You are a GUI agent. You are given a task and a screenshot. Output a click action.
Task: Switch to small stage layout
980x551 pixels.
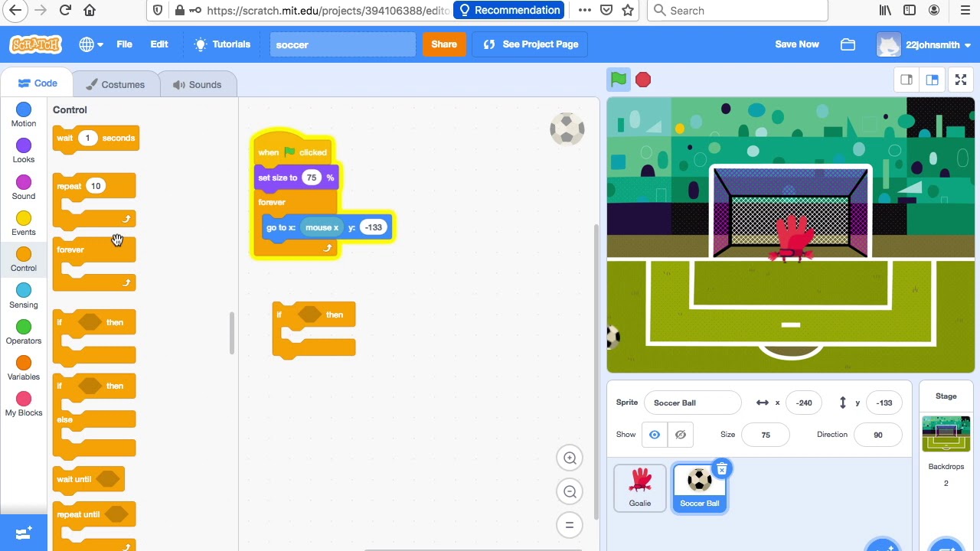(x=906, y=80)
